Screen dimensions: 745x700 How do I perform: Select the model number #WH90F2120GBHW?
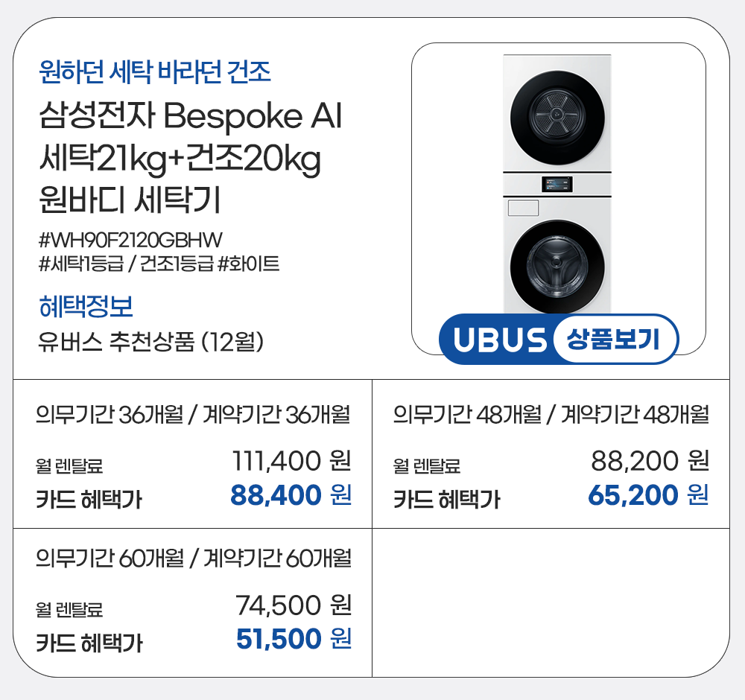(x=131, y=240)
